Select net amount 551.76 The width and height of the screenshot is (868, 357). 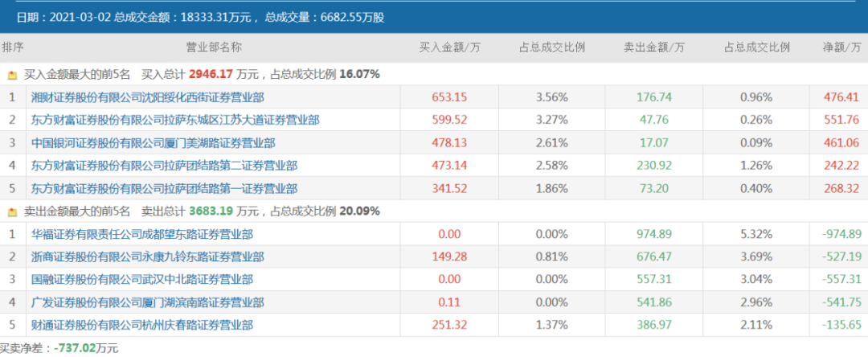point(842,120)
